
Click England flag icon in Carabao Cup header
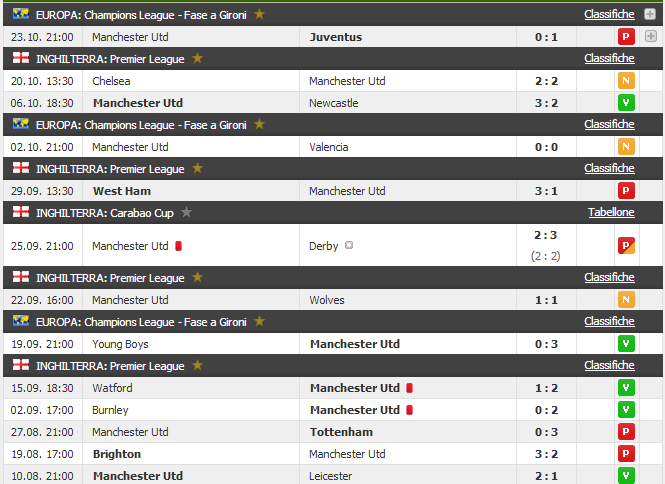tap(21, 212)
